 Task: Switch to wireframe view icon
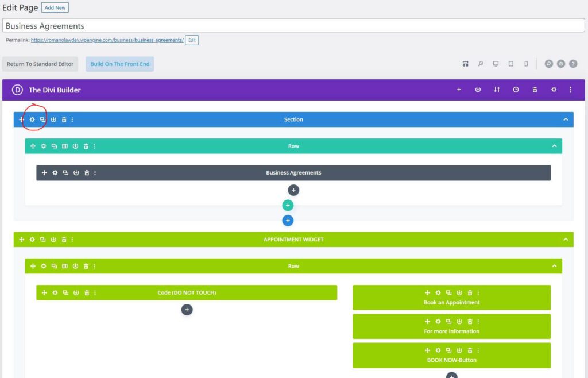click(465, 64)
